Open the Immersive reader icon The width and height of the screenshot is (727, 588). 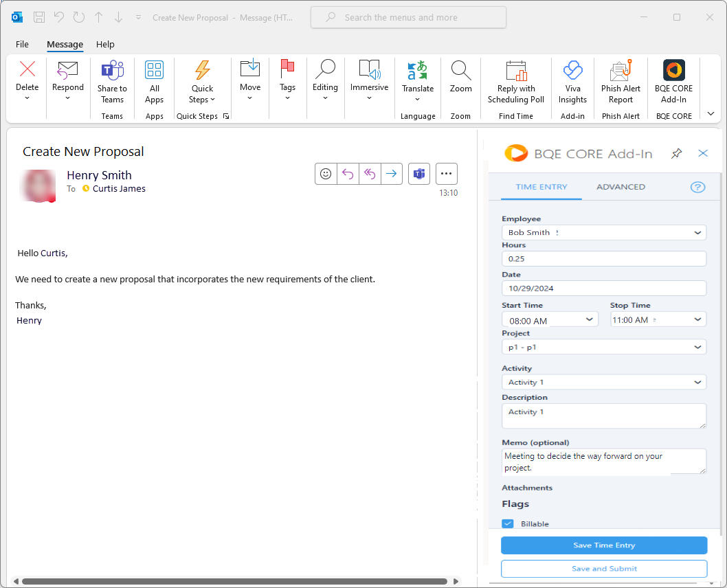pos(370,69)
